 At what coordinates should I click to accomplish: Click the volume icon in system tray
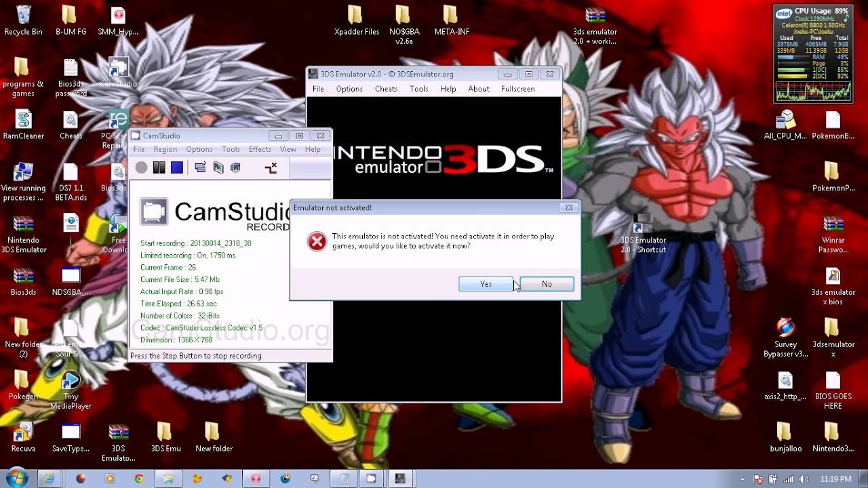coord(804,479)
